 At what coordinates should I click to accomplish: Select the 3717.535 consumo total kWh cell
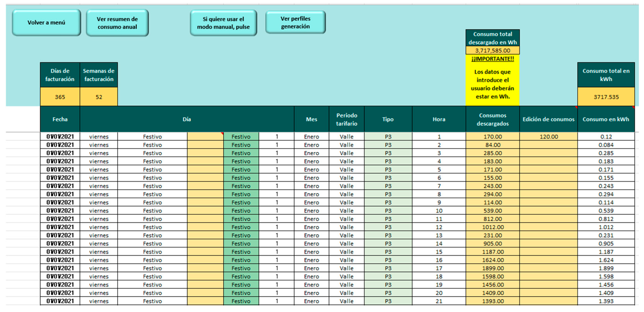(606, 97)
